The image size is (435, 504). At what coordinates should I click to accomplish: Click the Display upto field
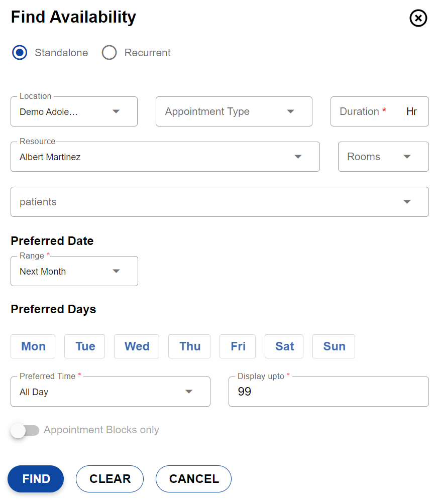[x=328, y=392]
